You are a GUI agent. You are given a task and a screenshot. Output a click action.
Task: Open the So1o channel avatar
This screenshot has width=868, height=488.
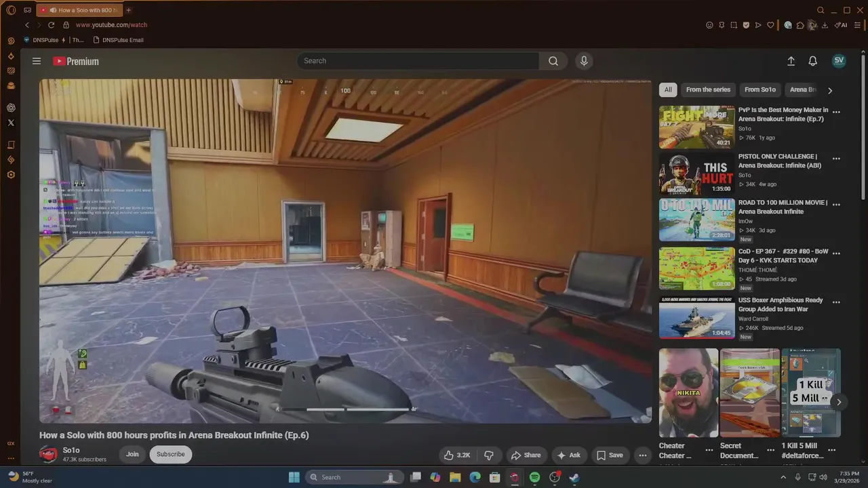click(x=48, y=454)
